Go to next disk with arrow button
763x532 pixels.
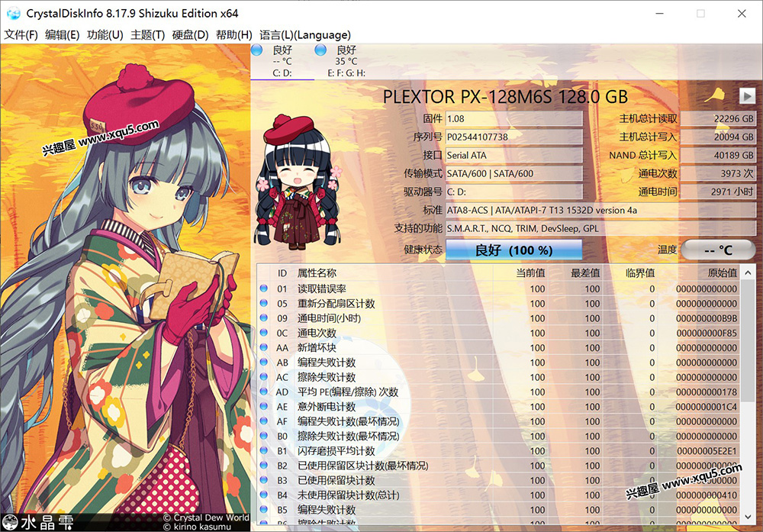(747, 96)
